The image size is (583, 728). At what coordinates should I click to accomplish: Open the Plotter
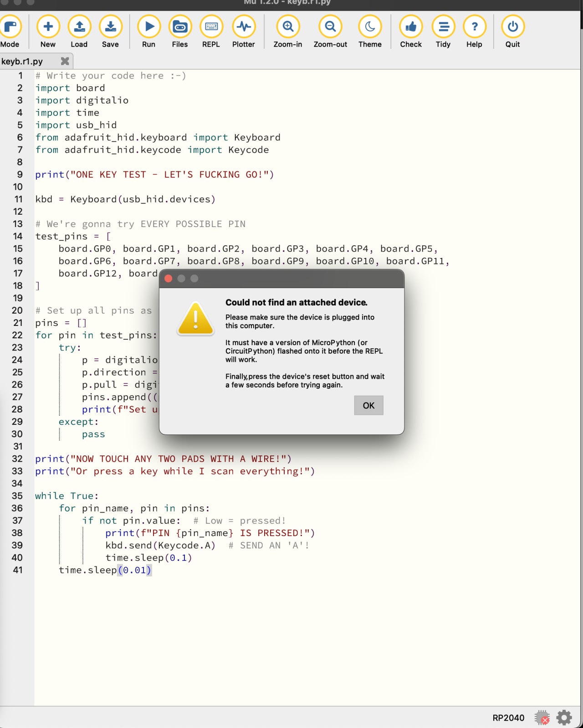click(244, 31)
